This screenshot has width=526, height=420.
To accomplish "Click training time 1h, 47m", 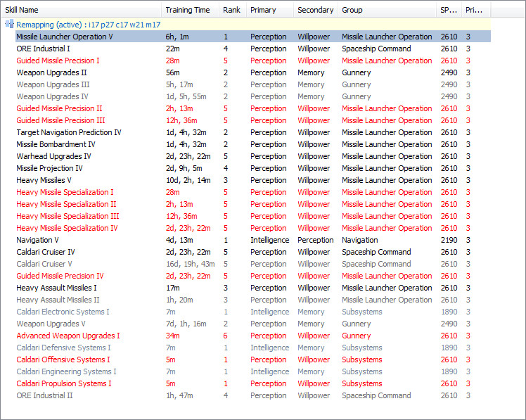I will point(179,396).
